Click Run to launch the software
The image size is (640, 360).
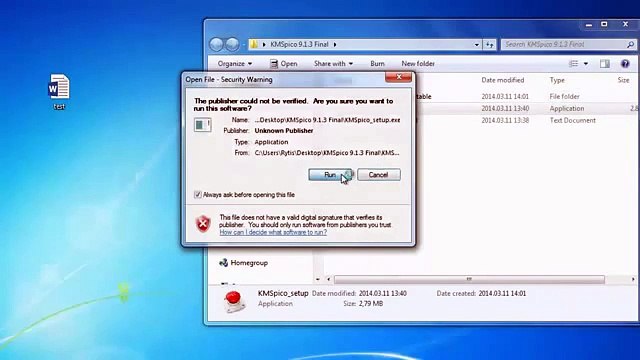coord(330,175)
